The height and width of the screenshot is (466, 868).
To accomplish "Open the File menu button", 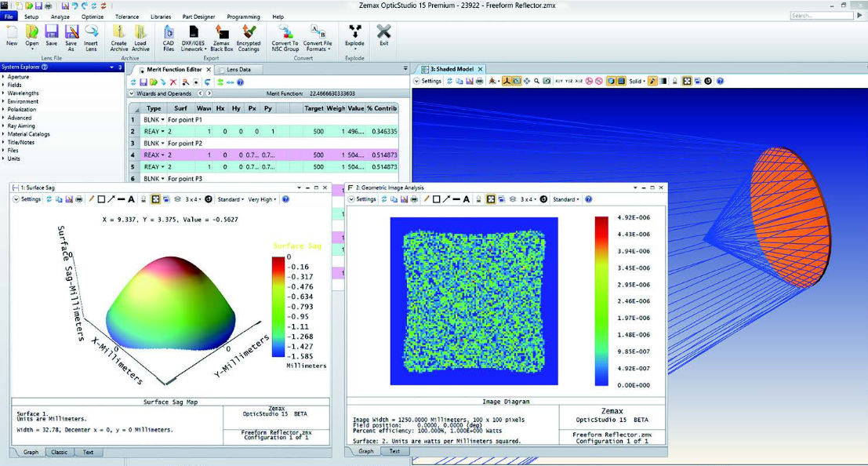I will pyautogui.click(x=9, y=16).
